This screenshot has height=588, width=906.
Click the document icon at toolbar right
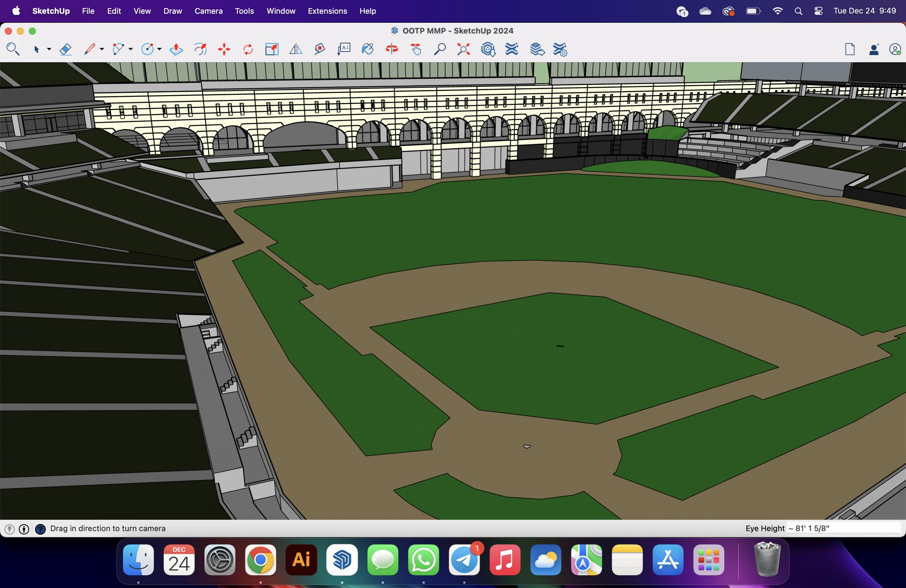pos(850,49)
